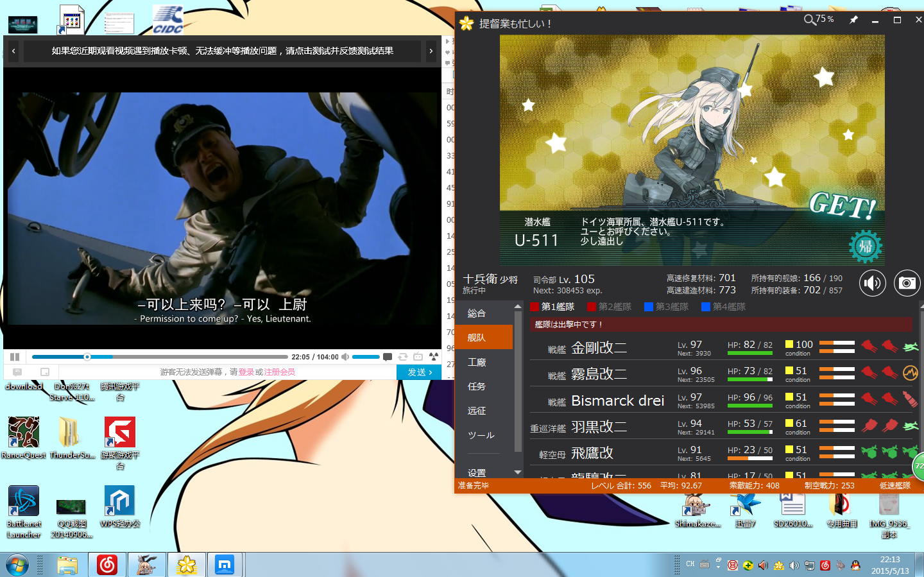
Task: Select the WPS轻办公 desktop icon
Action: tap(120, 507)
